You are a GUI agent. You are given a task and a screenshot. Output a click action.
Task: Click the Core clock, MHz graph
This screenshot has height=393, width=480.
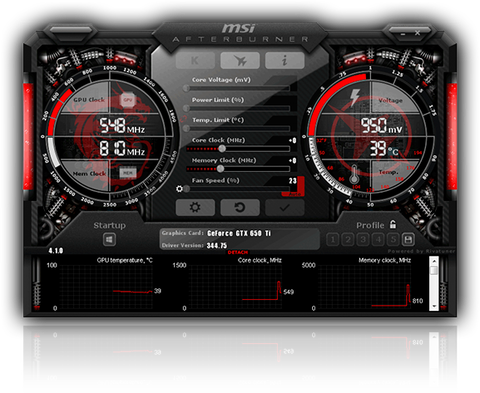click(x=235, y=287)
